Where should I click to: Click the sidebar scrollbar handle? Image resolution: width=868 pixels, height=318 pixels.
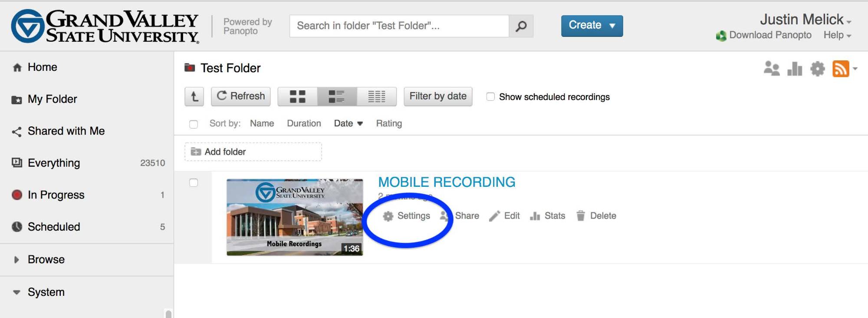[168, 314]
